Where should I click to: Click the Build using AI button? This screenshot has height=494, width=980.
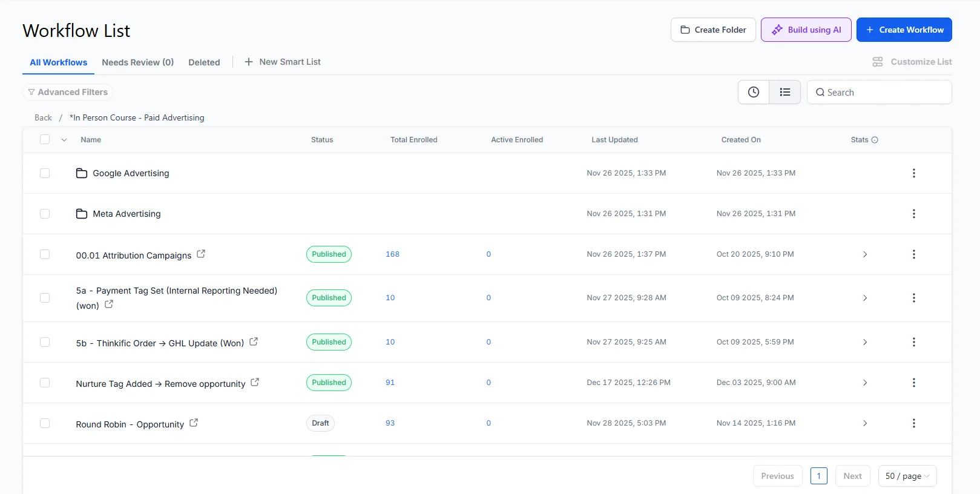click(x=806, y=30)
